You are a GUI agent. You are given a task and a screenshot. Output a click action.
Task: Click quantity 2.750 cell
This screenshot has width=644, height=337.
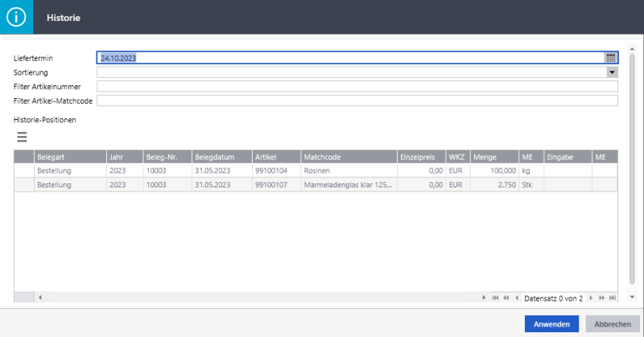494,185
